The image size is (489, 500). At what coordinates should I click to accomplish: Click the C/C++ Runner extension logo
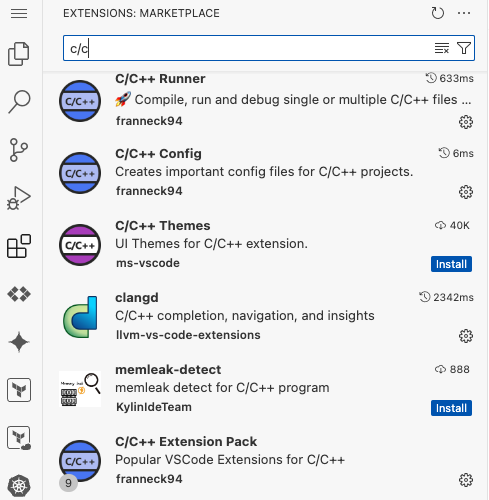80,101
